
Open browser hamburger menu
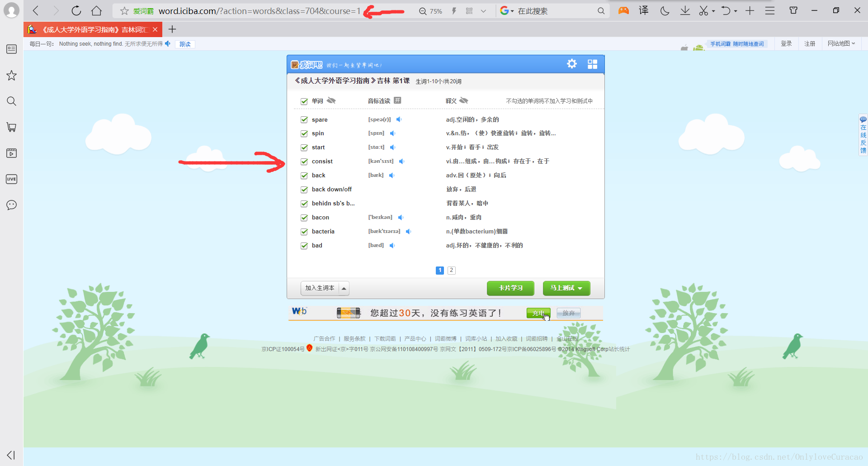coord(770,11)
